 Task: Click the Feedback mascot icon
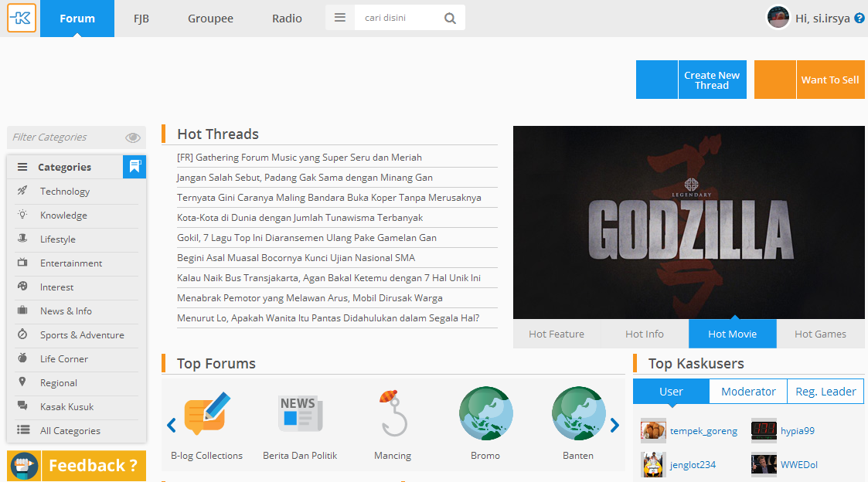pyautogui.click(x=24, y=466)
